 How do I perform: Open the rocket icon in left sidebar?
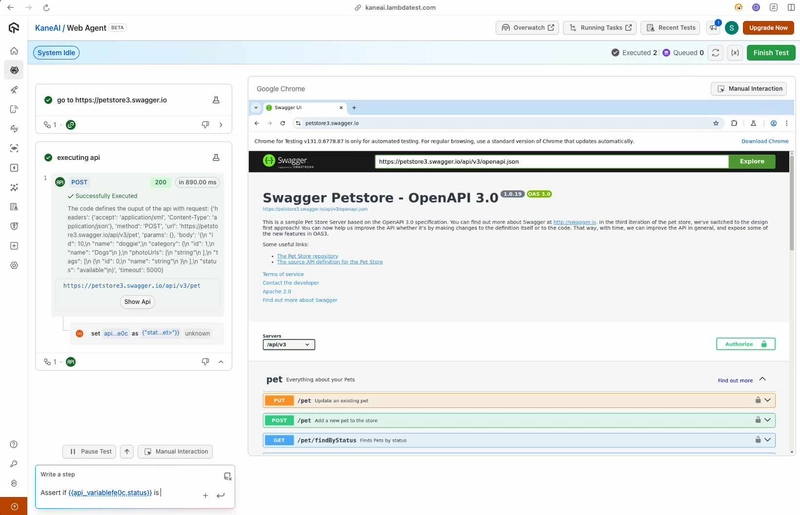[14, 90]
